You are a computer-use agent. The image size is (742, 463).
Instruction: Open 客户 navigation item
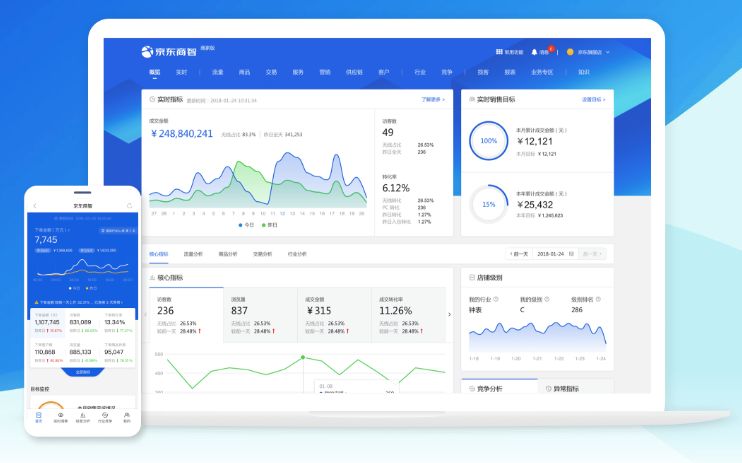point(383,72)
